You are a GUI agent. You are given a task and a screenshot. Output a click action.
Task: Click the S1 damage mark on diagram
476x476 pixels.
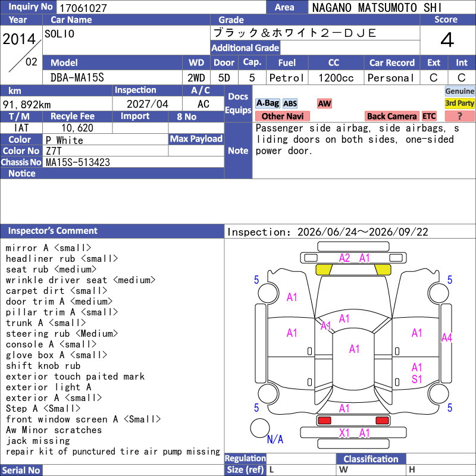point(417,379)
